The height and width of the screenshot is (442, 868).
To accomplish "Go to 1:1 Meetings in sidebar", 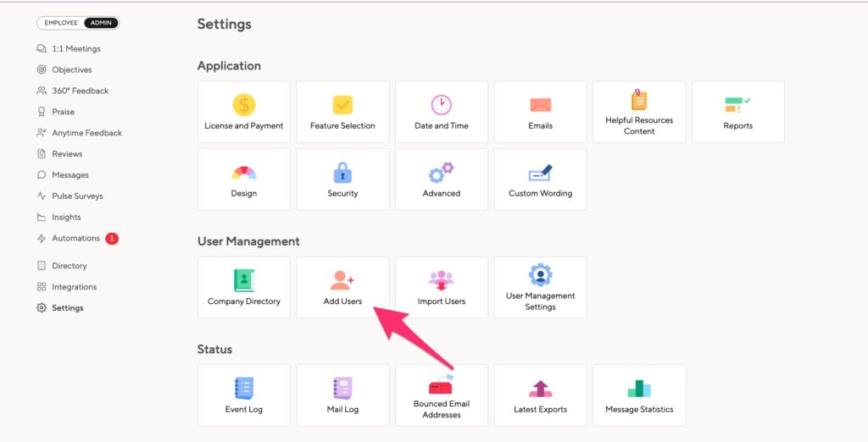I will click(x=69, y=48).
